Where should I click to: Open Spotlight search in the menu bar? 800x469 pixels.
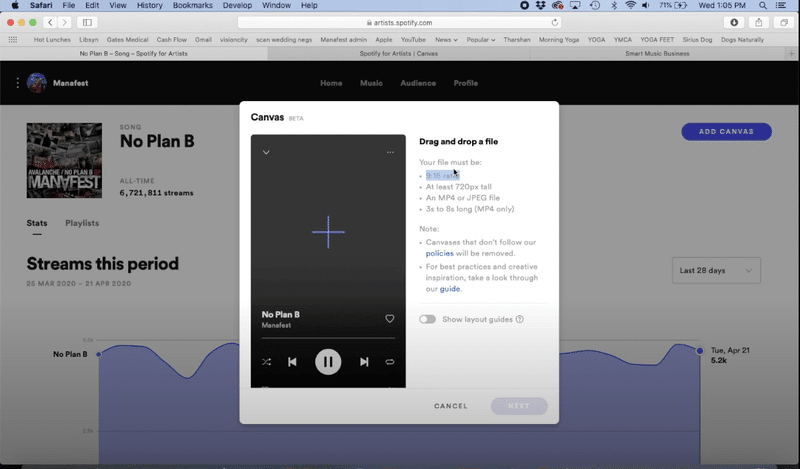coord(762,6)
